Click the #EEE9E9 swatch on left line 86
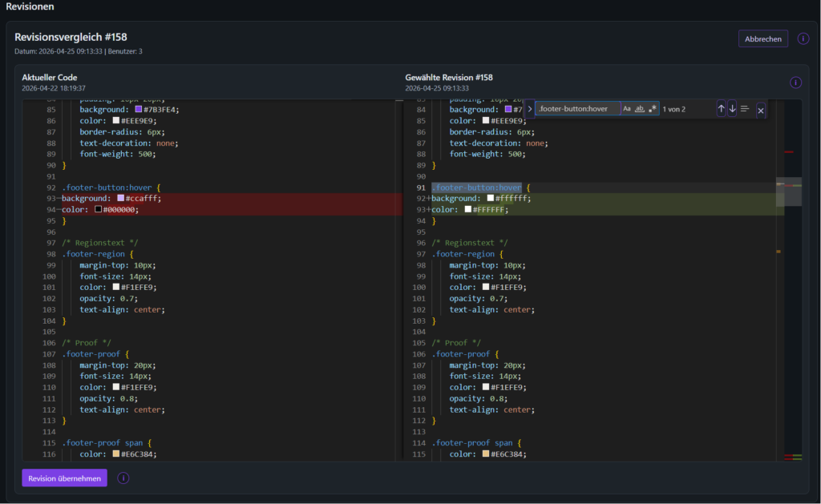 [115, 120]
